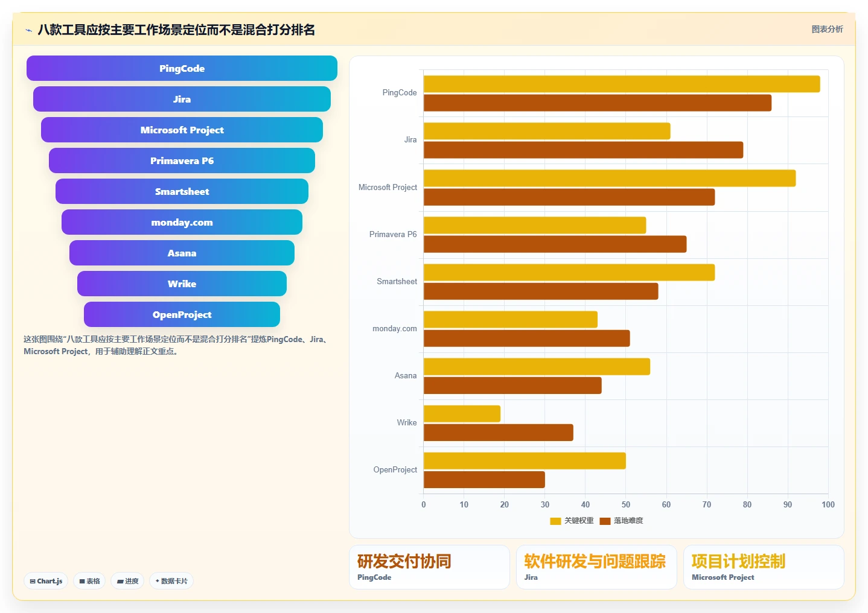Image resolution: width=868 pixels, height=613 pixels.
Task: Click the 数据卡片 tag chip
Action: pyautogui.click(x=171, y=581)
